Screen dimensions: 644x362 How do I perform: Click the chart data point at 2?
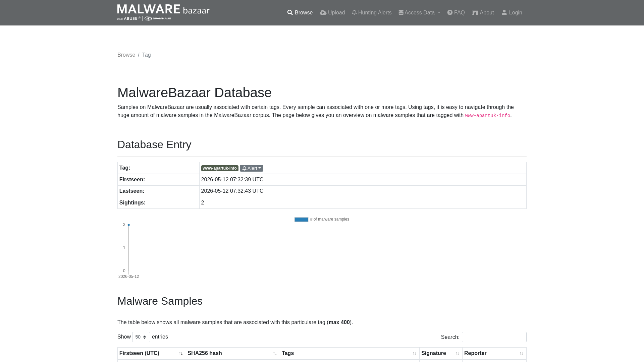point(128,225)
